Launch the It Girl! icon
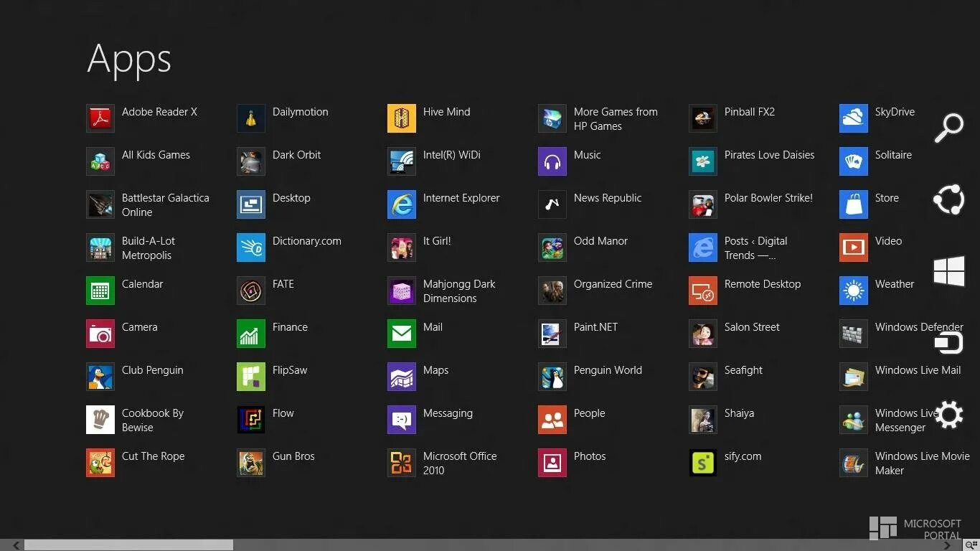Viewport: 980px width, 551px height. point(402,248)
